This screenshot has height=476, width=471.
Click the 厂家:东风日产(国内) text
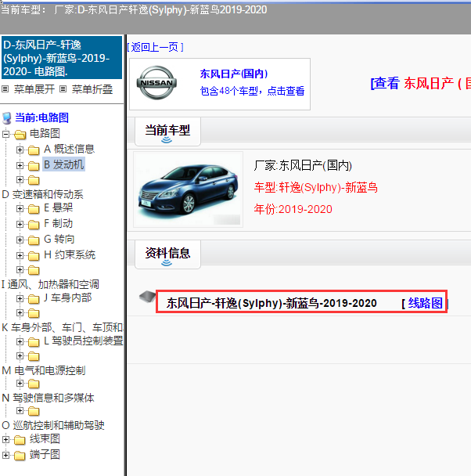[303, 165]
